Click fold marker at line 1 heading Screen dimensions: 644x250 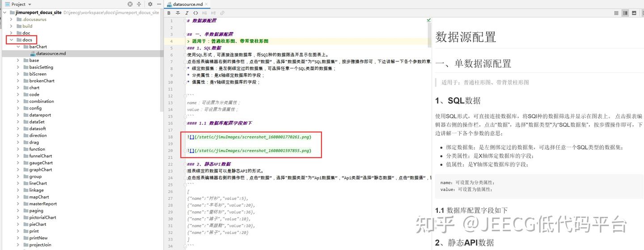[x=185, y=21]
